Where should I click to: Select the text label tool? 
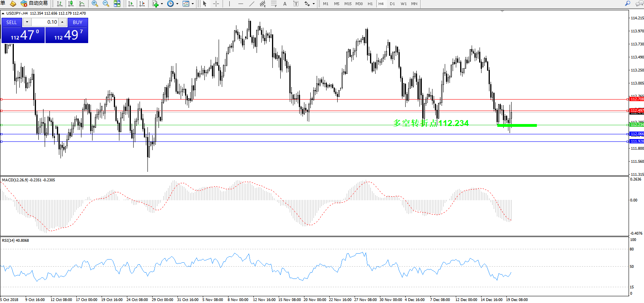pos(285,4)
